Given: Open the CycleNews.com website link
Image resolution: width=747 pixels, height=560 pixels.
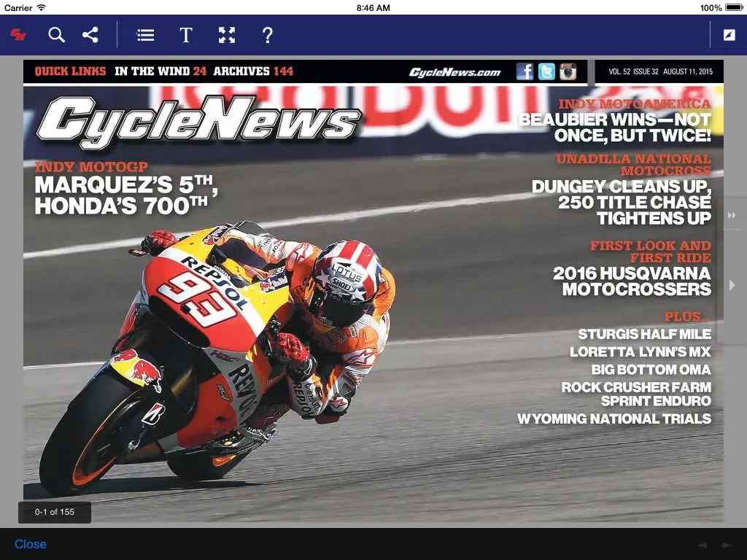Looking at the screenshot, I should 454,72.
